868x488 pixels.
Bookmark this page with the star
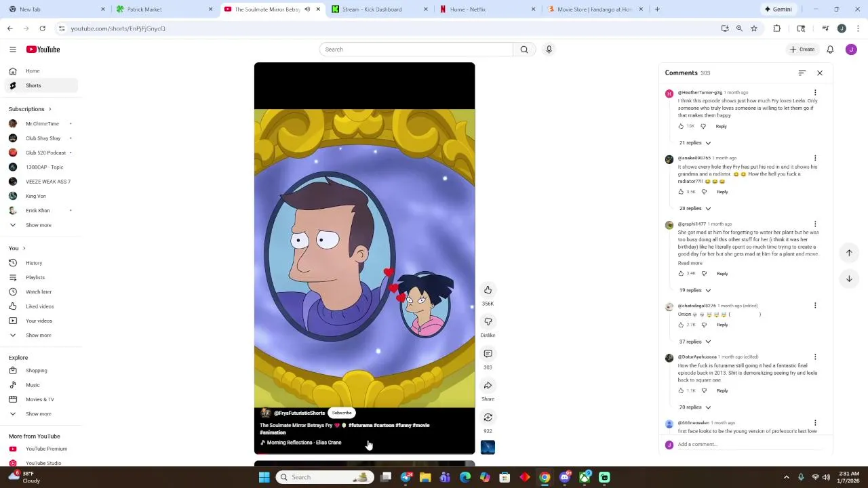(754, 28)
